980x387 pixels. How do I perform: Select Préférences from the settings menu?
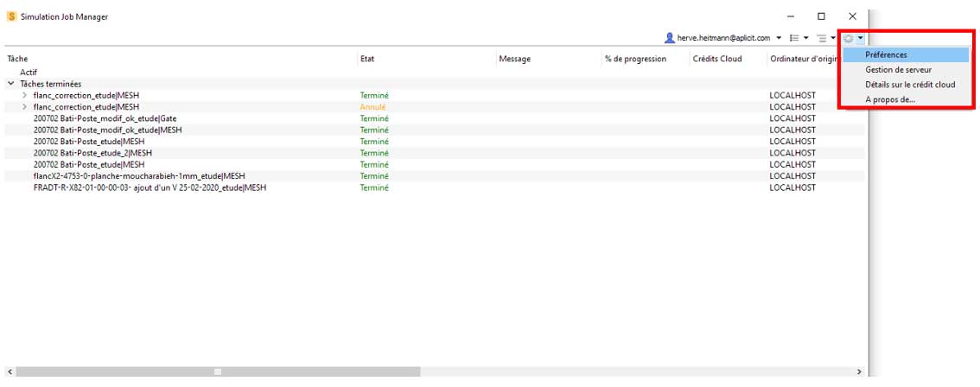[886, 54]
